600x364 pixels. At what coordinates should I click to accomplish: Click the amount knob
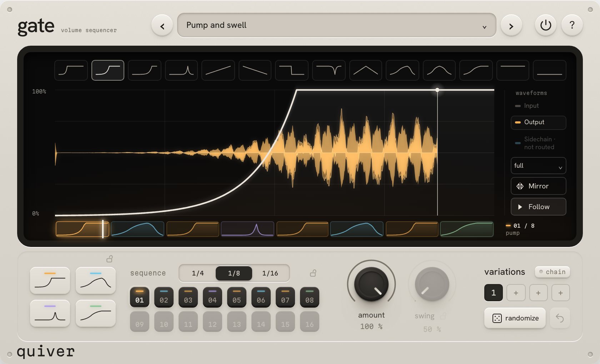371,284
